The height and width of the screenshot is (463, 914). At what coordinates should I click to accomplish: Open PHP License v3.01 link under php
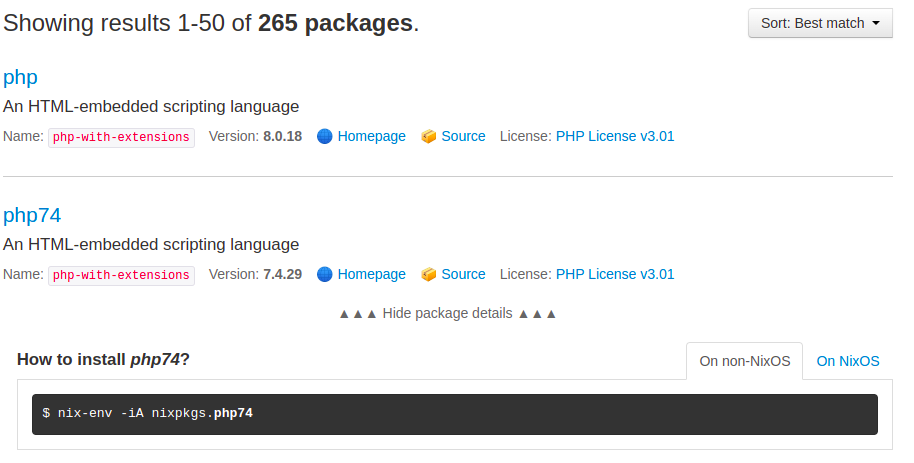(x=615, y=136)
